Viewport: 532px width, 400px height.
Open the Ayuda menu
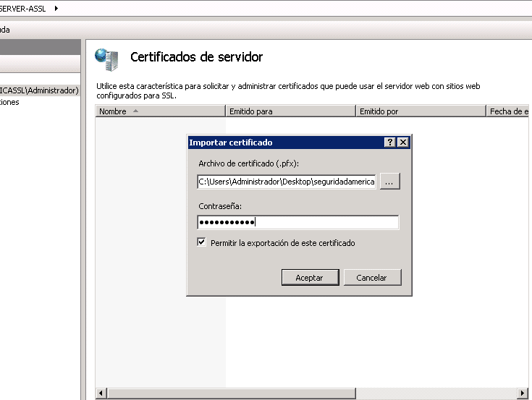(x=4, y=30)
